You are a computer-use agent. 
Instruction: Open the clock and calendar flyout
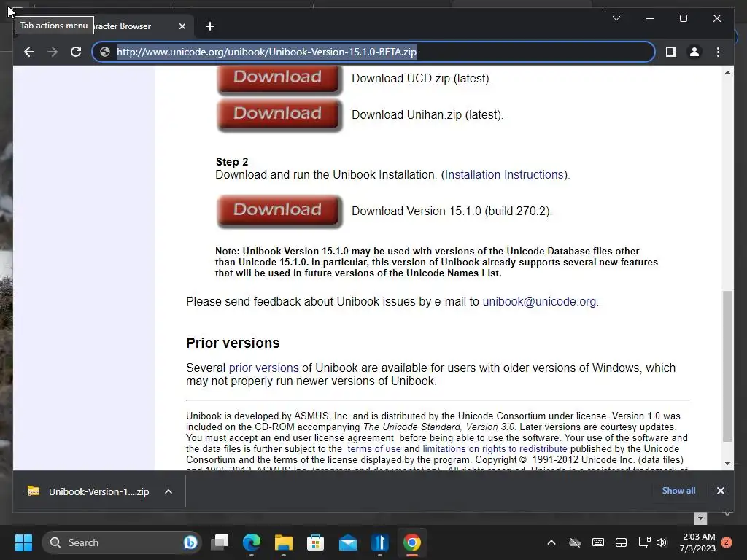pos(698,542)
